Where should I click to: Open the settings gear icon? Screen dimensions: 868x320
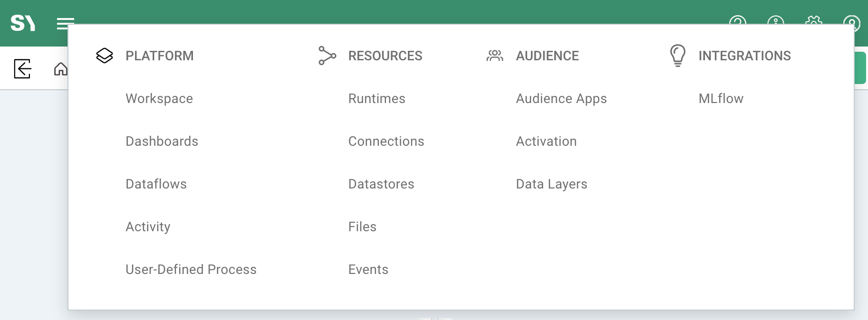point(813,21)
